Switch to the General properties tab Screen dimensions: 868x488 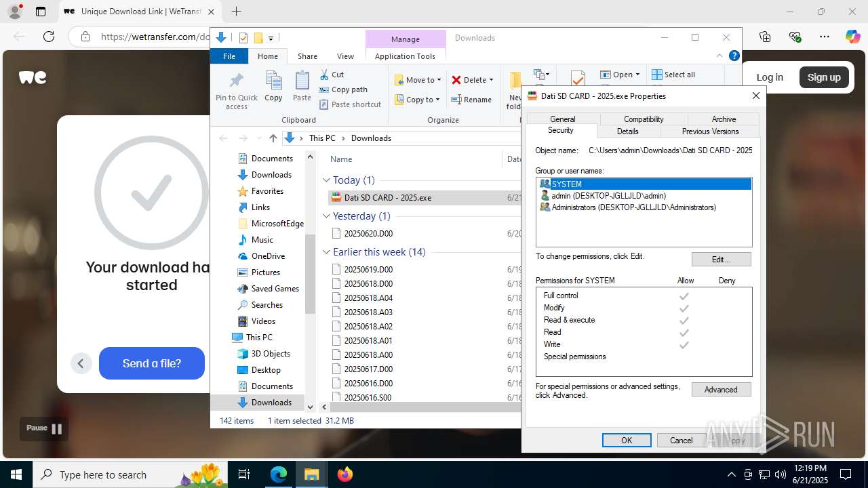[563, 119]
